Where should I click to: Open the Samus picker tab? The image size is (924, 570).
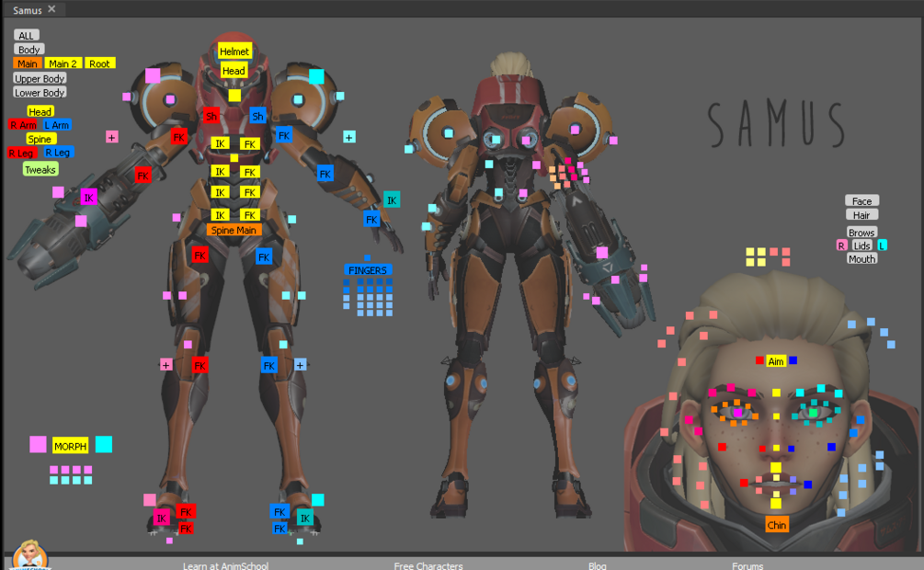[x=27, y=10]
